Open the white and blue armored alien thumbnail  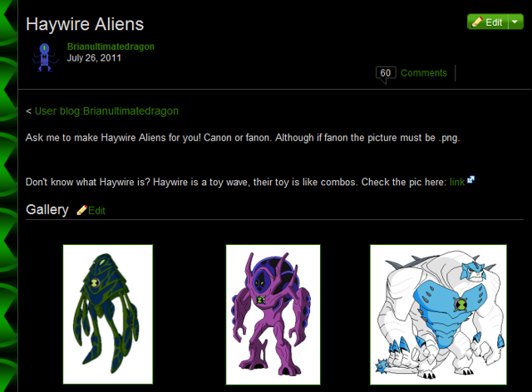point(438,315)
